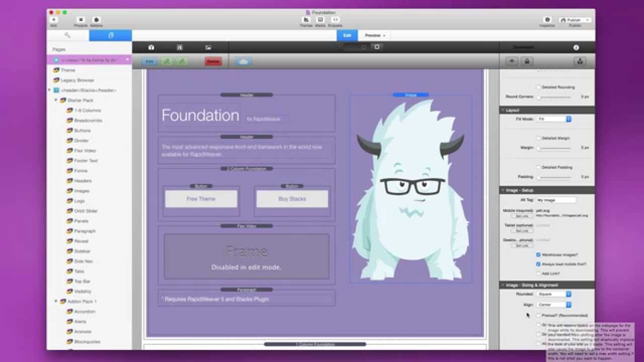
Task: Click the blue cloud button
Action: 243,61
